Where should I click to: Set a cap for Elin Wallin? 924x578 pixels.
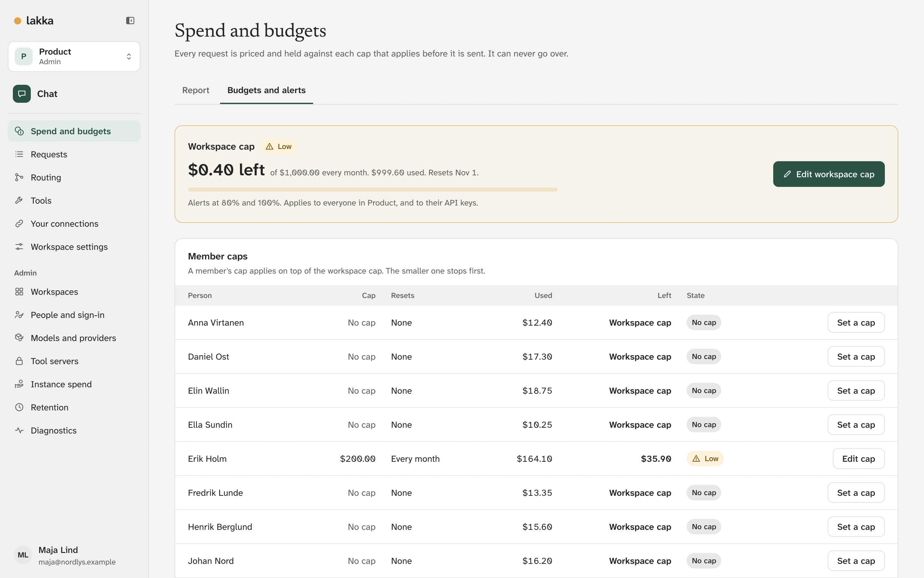point(856,391)
